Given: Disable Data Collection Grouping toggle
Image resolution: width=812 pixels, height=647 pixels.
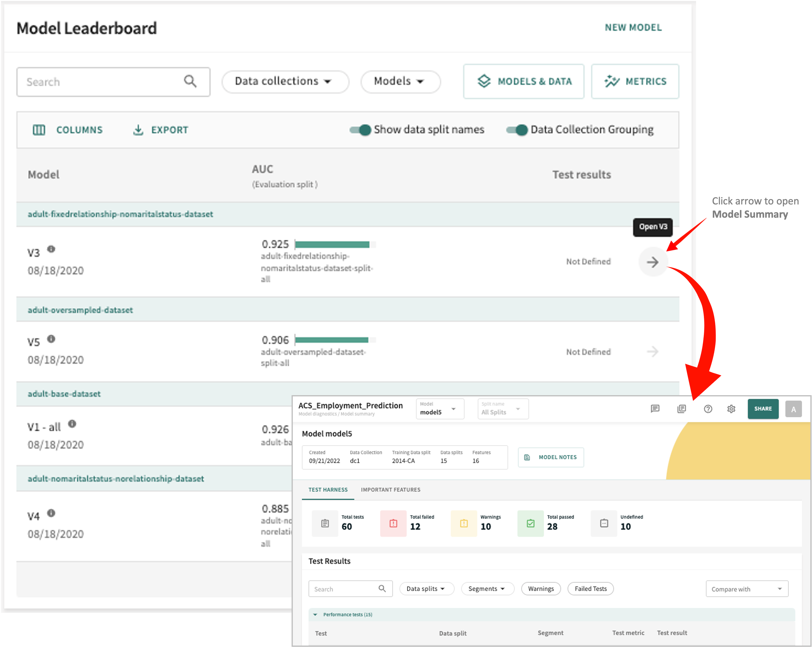Looking at the screenshot, I should tap(517, 130).
